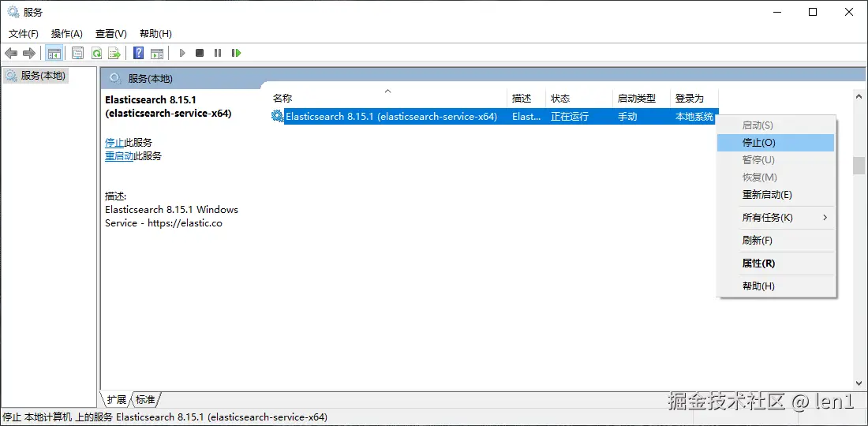Viewport: 868px width, 426px height.
Task: Sort by the 登录为 column header
Action: (x=694, y=99)
